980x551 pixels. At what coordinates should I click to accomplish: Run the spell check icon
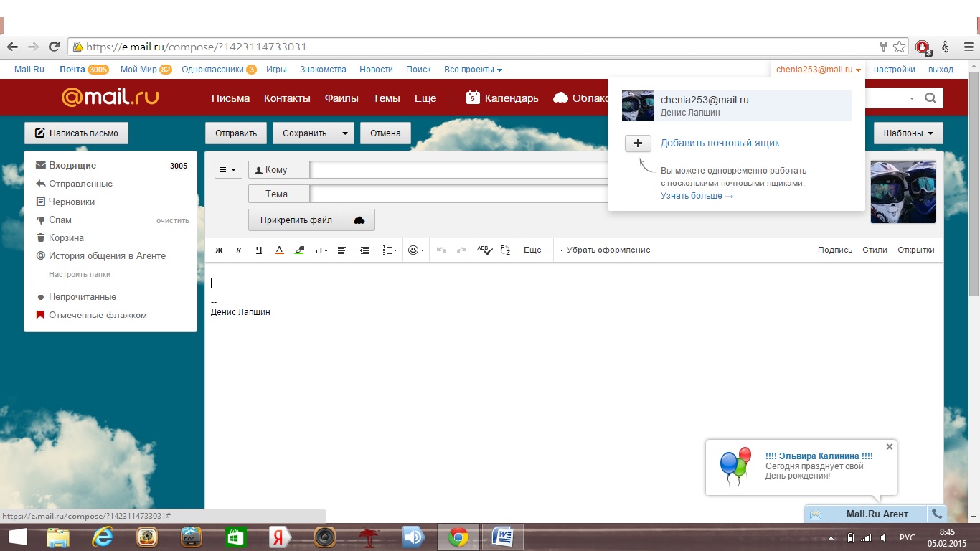[484, 250]
